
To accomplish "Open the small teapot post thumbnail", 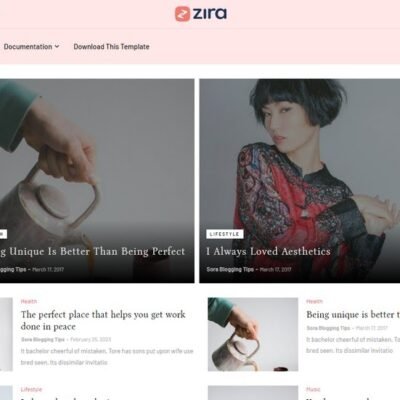I will click(253, 334).
